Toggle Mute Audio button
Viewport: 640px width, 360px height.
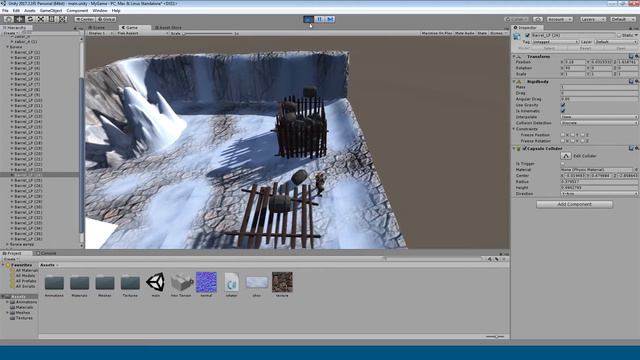(464, 33)
